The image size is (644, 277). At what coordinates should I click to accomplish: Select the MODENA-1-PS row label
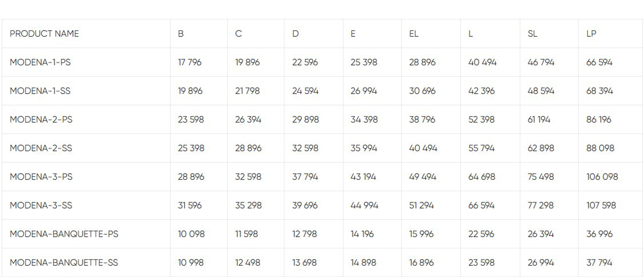40,62
